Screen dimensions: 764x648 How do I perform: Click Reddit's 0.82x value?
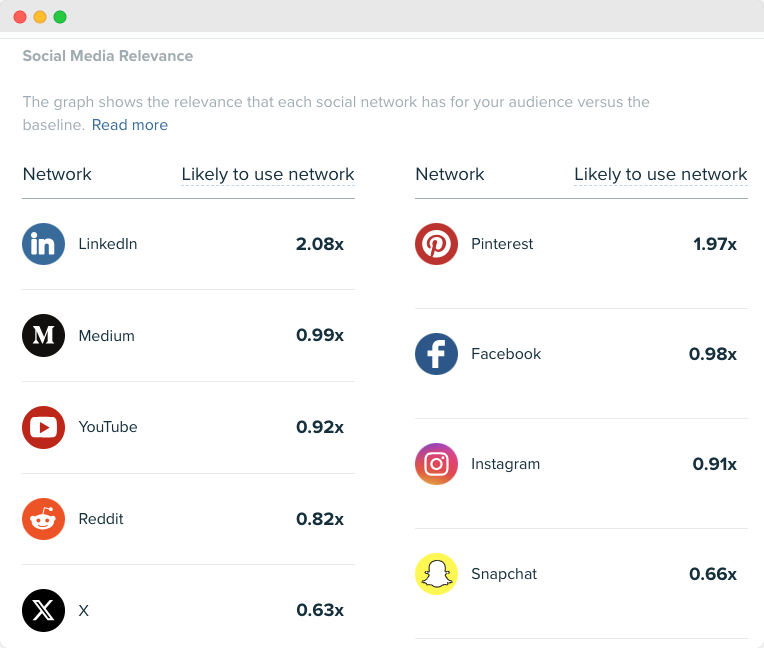(320, 519)
